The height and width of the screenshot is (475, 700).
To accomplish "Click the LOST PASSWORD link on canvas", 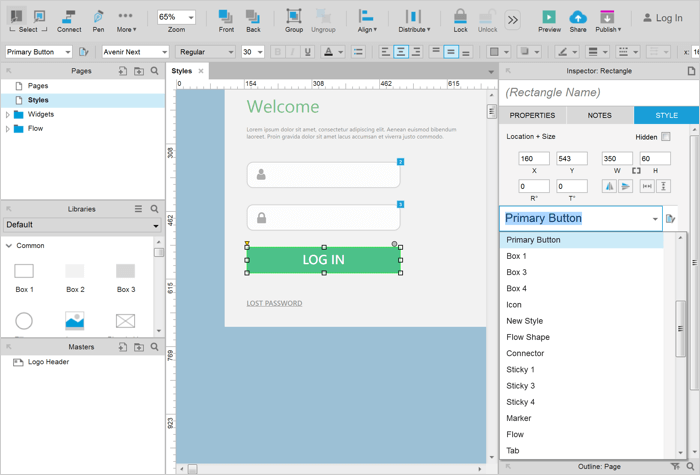I will (274, 304).
